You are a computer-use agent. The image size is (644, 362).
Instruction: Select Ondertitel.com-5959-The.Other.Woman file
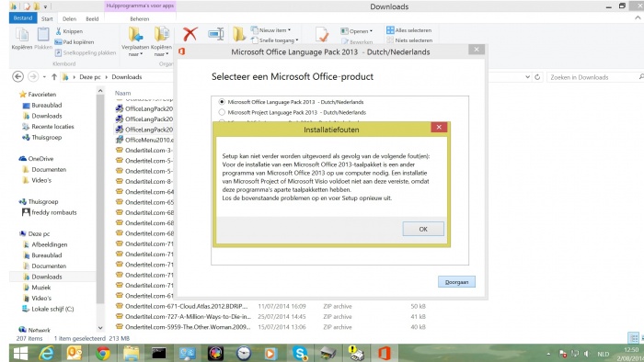(x=182, y=327)
